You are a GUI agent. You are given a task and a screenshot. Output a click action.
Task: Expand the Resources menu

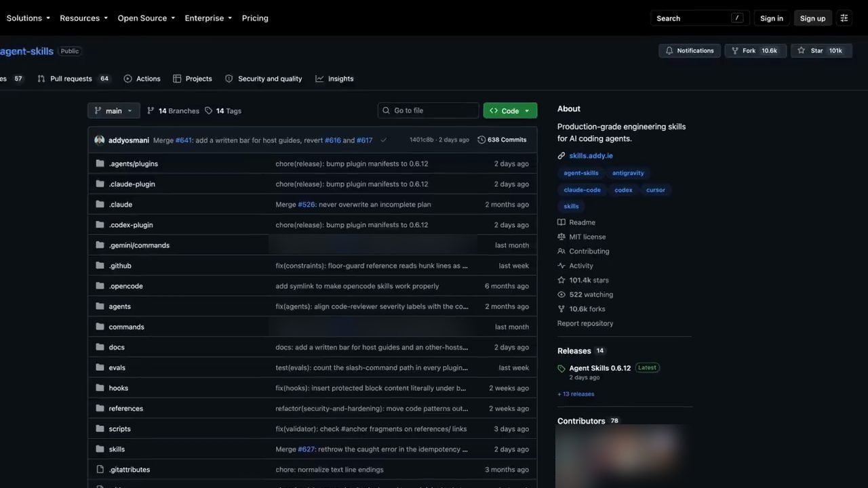click(83, 18)
